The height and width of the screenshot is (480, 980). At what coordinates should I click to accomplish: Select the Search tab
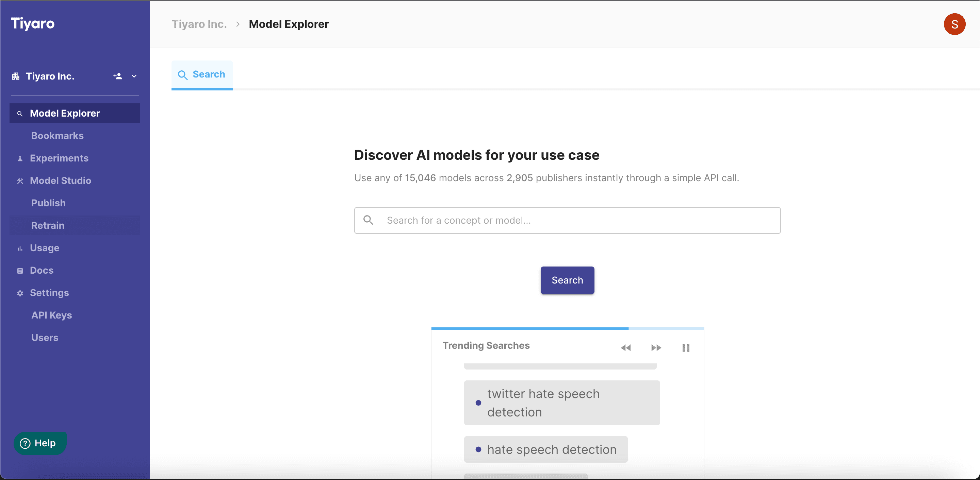point(202,74)
